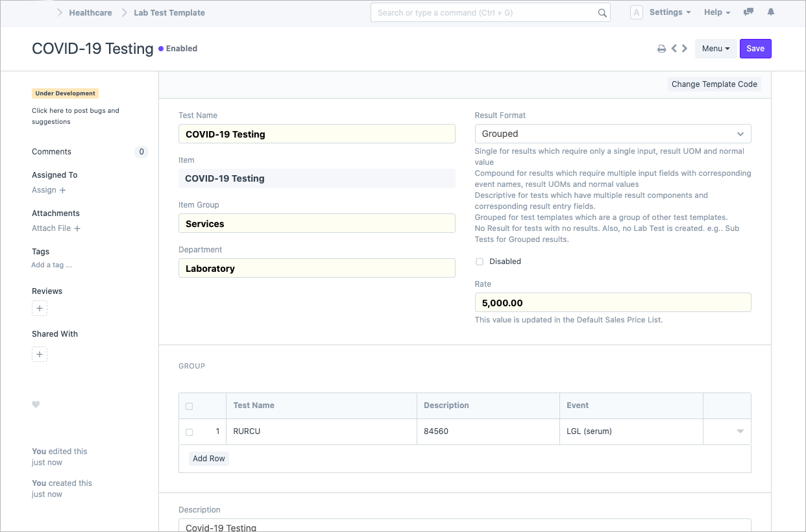Open the Help menu

coord(717,12)
